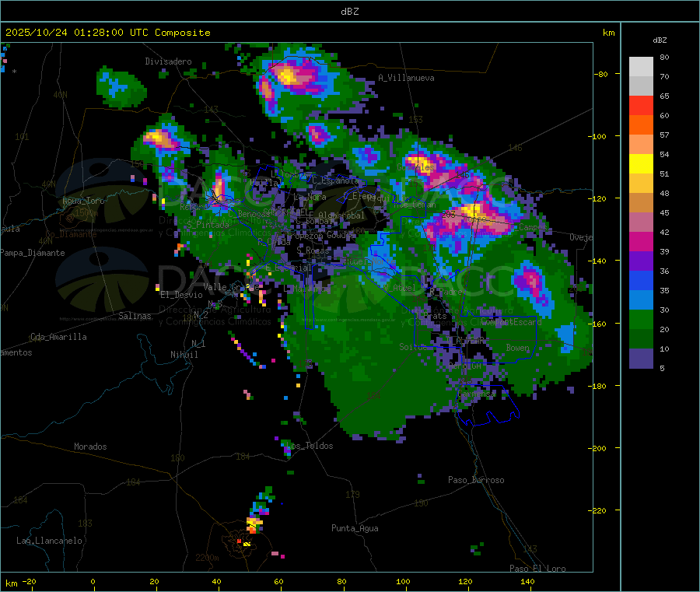Select the 'Nihuil' map label
This screenshot has width=700, height=592.
point(184,355)
